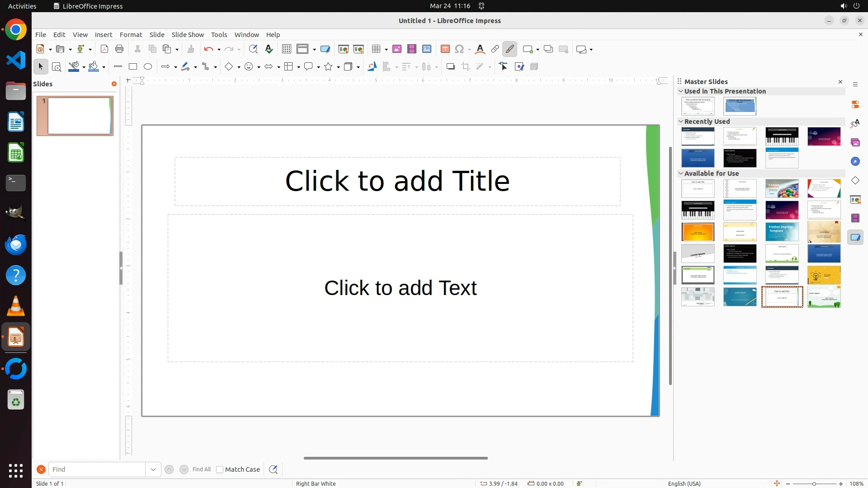The height and width of the screenshot is (488, 868).
Task: Click the zoom slider in status bar
Action: (x=814, y=483)
